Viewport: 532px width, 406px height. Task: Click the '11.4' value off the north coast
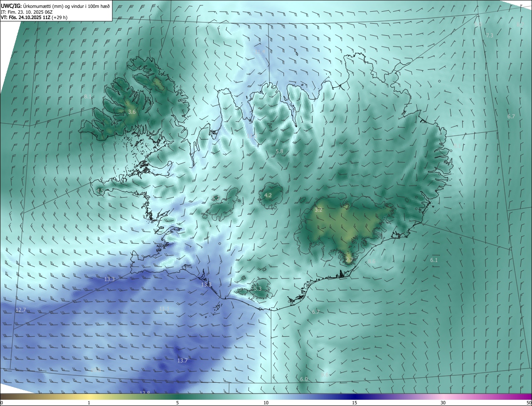(261, 52)
